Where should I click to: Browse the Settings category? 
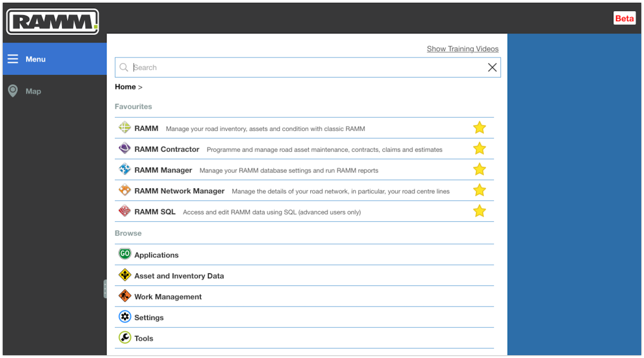pos(304,318)
